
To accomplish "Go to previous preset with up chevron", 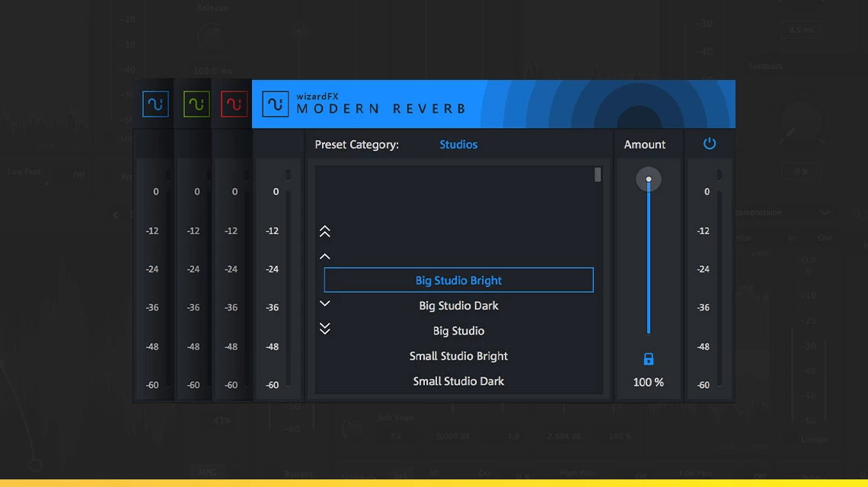I will (x=325, y=256).
